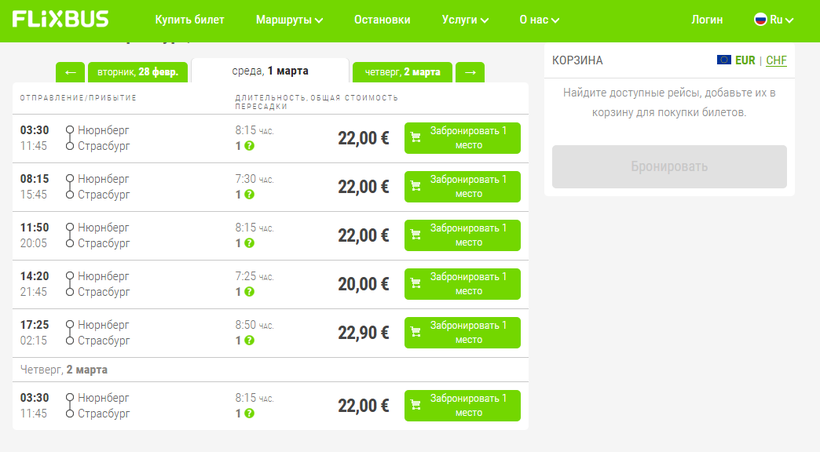Image resolution: width=820 pixels, height=452 pixels.
Task: Open the Маршруты dropdown menu
Action: pyautogui.click(x=289, y=20)
